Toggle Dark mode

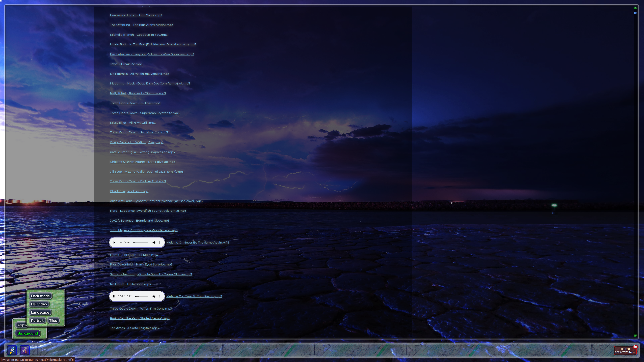[40, 296]
